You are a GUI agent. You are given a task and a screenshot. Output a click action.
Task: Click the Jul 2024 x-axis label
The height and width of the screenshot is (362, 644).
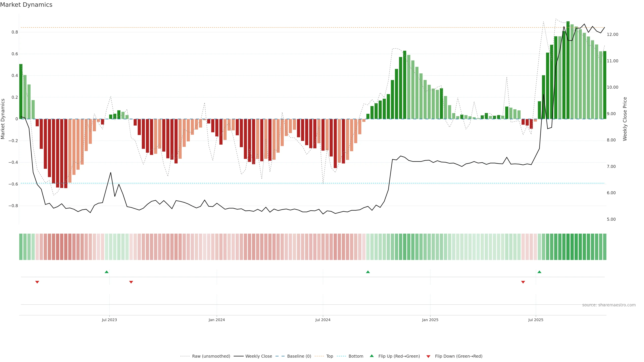pos(323,320)
